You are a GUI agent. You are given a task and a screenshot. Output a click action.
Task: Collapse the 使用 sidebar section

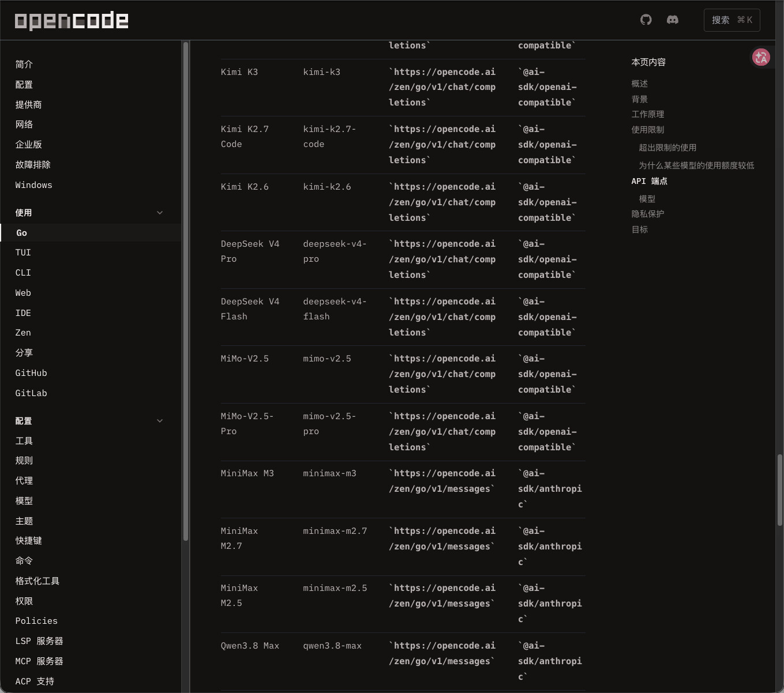[x=160, y=213]
